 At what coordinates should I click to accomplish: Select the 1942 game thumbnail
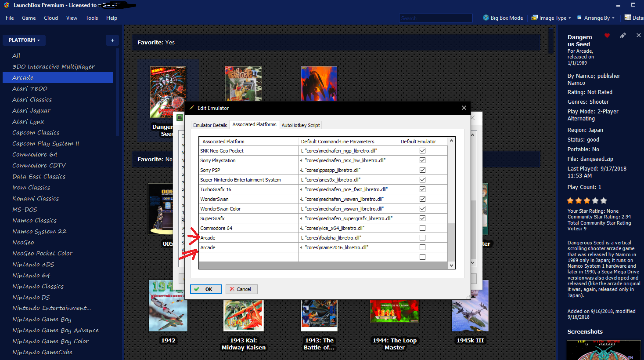click(168, 305)
